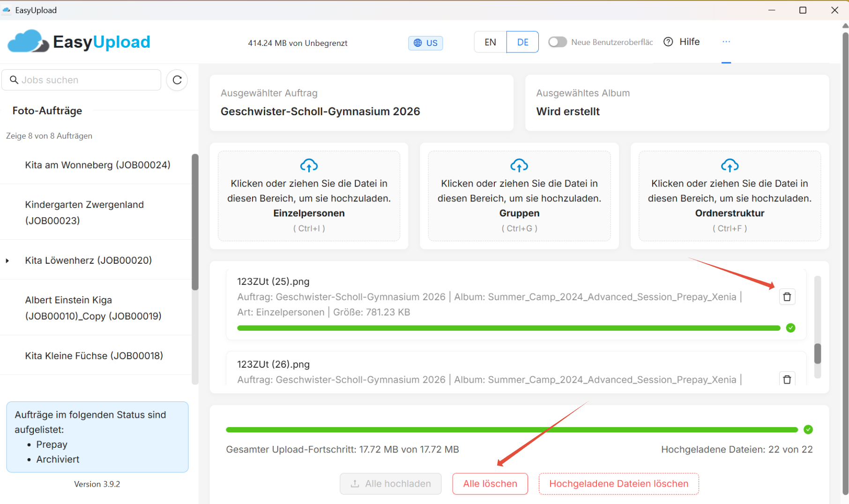This screenshot has width=849, height=504.
Task: Close the EasyUpload window
Action: (834, 10)
